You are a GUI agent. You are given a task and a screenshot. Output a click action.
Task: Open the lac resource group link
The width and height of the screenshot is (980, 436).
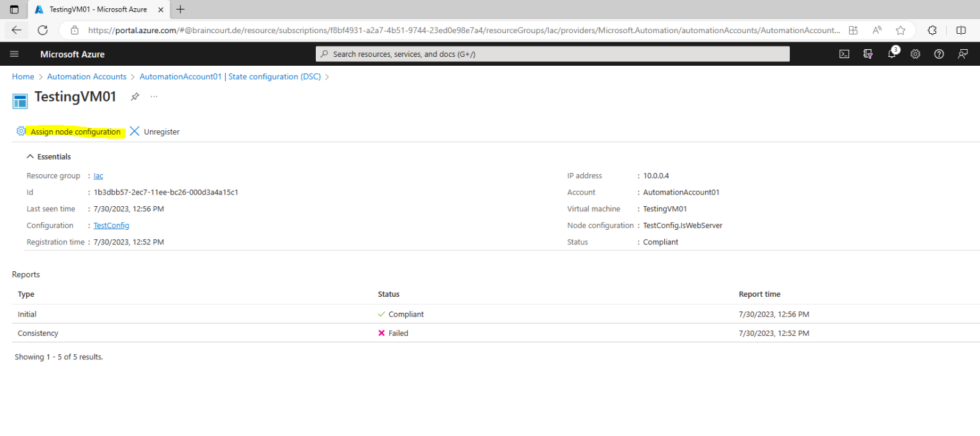click(98, 175)
